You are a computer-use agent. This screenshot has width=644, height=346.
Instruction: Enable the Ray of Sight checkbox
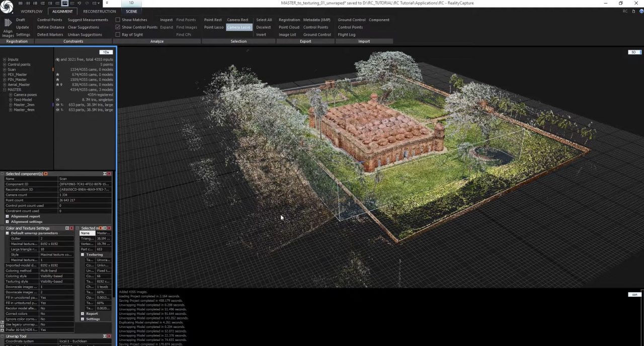118,35
